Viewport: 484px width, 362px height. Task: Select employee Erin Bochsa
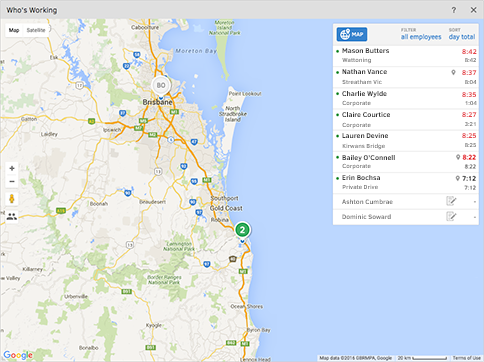click(x=406, y=183)
